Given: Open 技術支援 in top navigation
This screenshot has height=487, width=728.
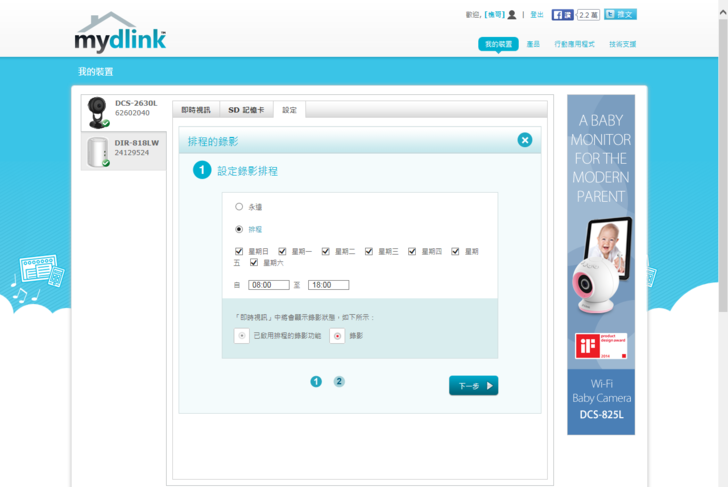Looking at the screenshot, I should click(623, 44).
